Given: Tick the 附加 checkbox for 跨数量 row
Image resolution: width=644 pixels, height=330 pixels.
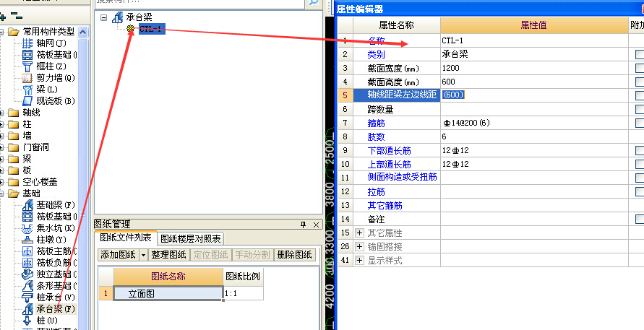Looking at the screenshot, I should coord(640,109).
